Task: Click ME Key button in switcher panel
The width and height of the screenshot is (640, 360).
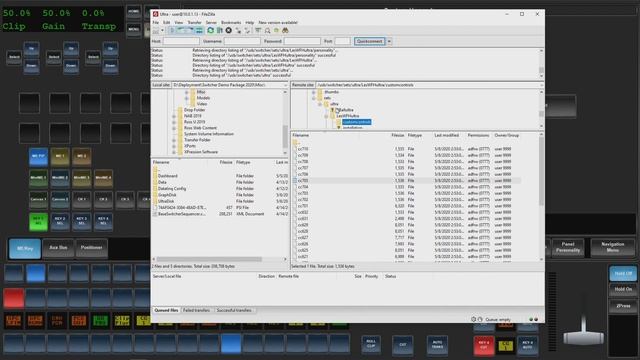Action: click(x=25, y=248)
